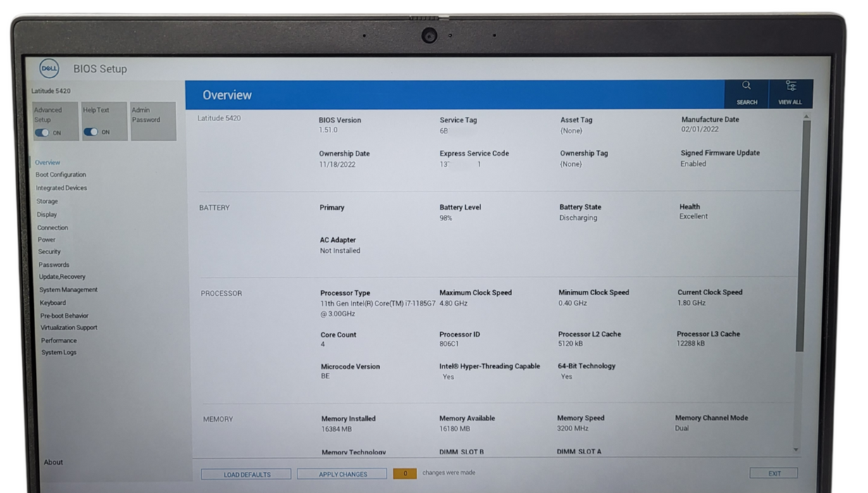Image resolution: width=868 pixels, height=493 pixels.
Task: Click the Processor ID 806C1 value
Action: pos(449,344)
